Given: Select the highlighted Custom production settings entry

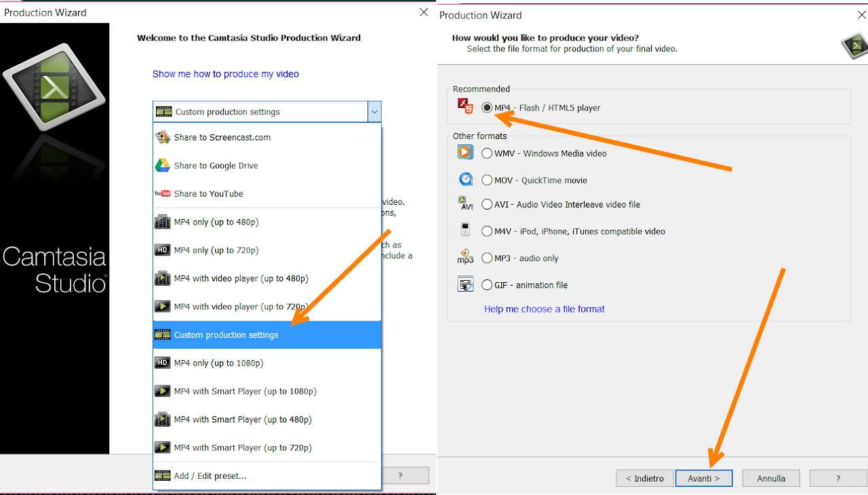Looking at the screenshot, I should [267, 335].
